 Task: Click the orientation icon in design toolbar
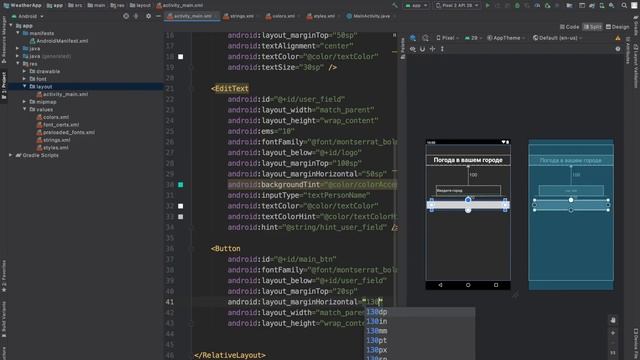(x=425, y=38)
